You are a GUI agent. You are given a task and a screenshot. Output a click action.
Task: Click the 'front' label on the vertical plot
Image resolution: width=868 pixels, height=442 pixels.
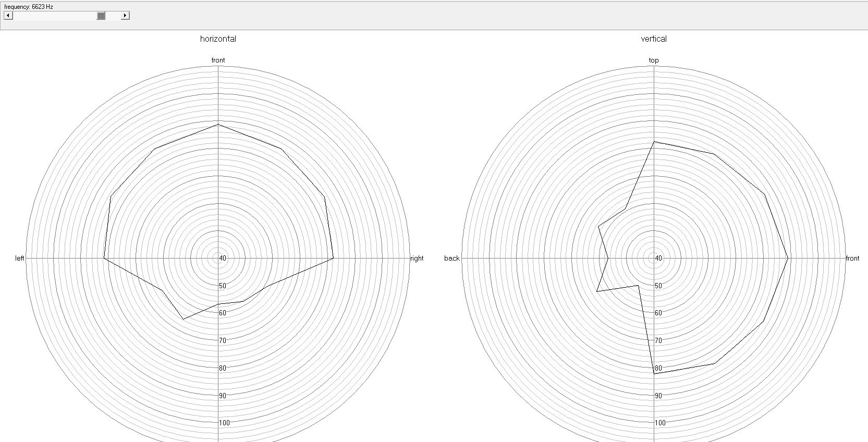pyautogui.click(x=852, y=259)
